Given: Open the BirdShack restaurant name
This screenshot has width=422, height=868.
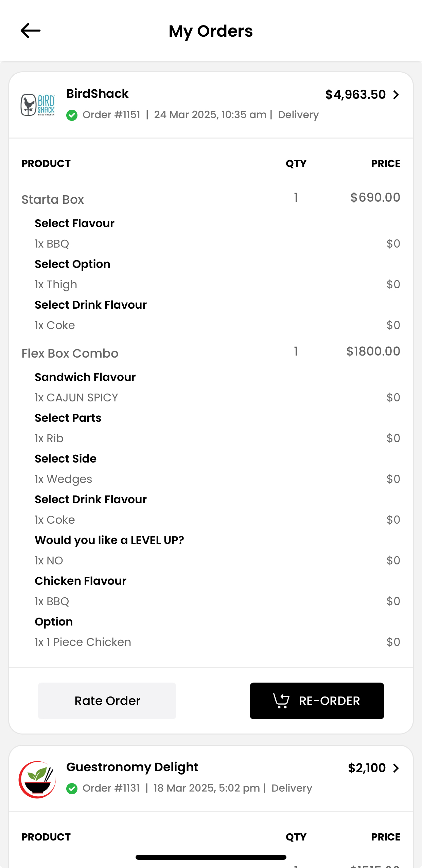Looking at the screenshot, I should coord(98,94).
